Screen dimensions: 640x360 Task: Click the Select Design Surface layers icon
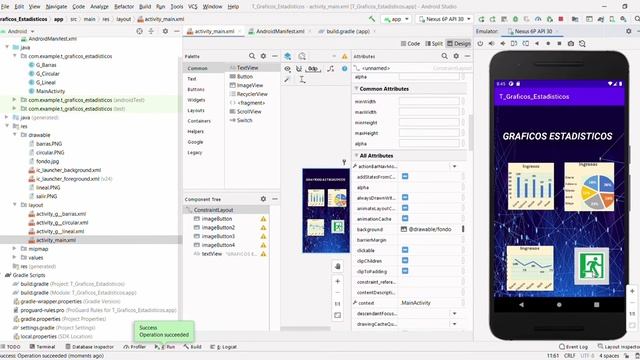[x=288, y=56]
